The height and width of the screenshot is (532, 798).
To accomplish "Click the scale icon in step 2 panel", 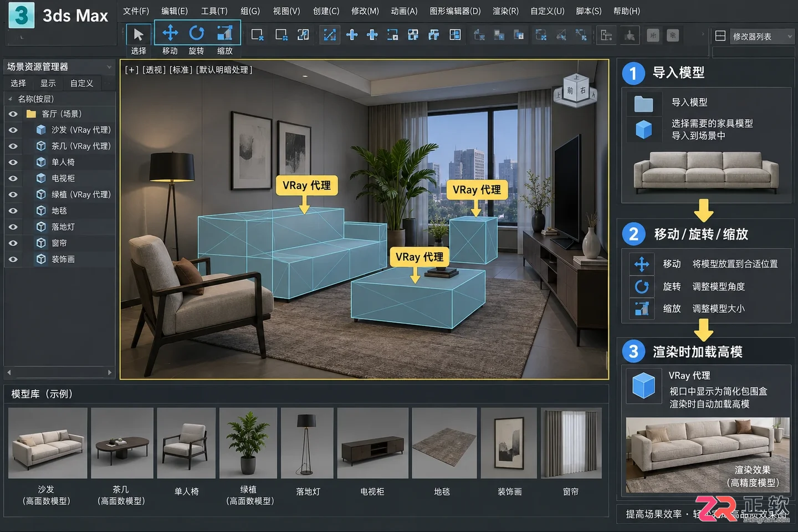I will click(642, 309).
